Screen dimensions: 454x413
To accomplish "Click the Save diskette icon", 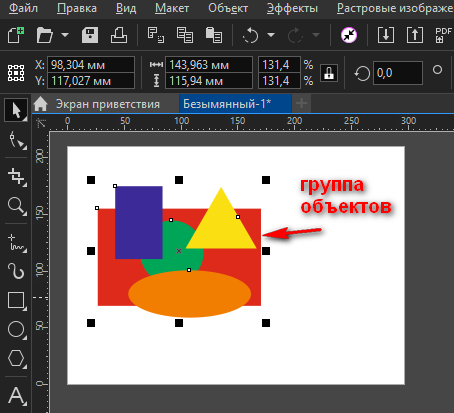I will 90,35.
